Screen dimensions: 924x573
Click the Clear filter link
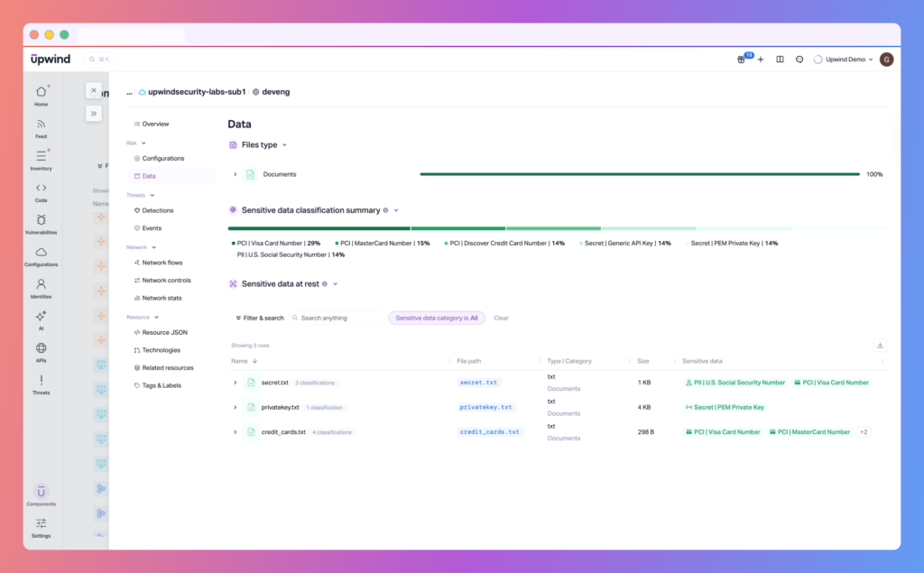(x=501, y=318)
